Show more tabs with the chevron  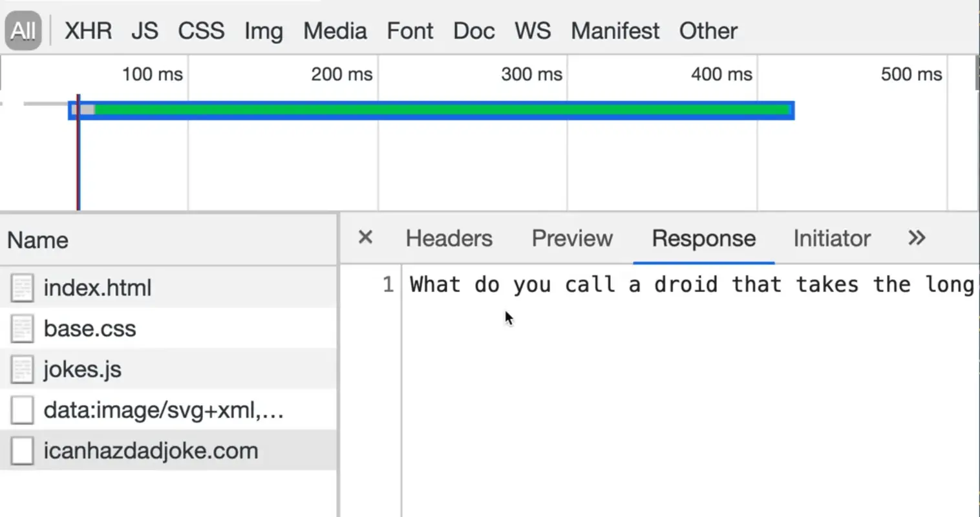point(917,238)
